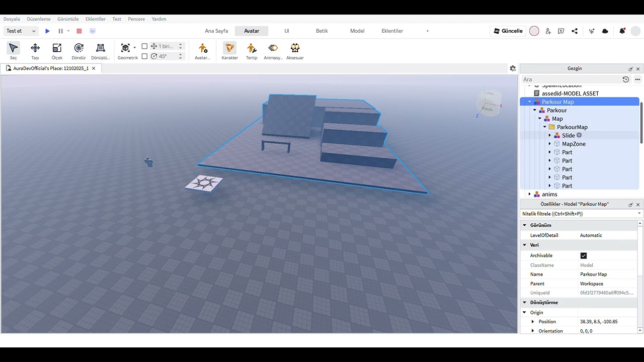
Task: Open viewport settings gear icon
Action: coord(513,68)
